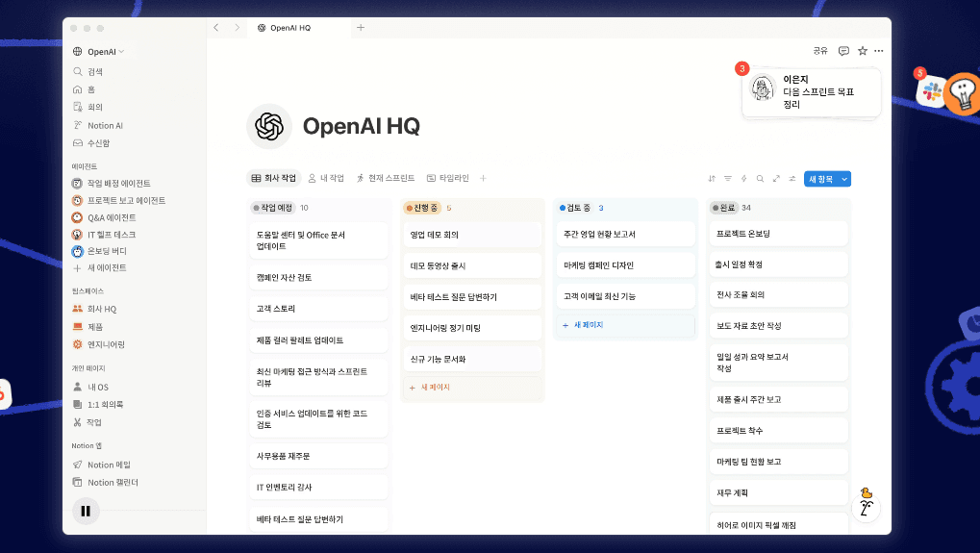Open the 프로젝트 보고 에이전트 agent
The image size is (980, 553).
click(x=118, y=201)
